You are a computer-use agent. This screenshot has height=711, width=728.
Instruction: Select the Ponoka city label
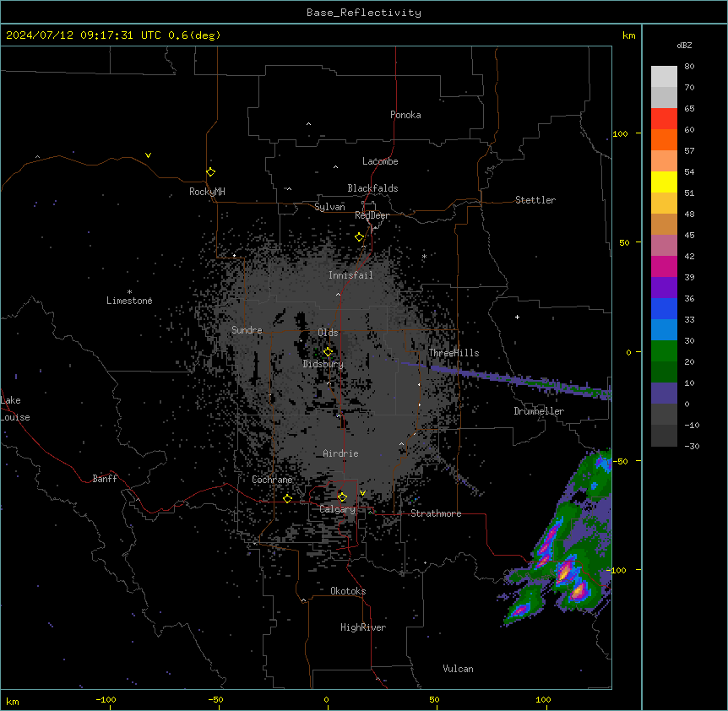coord(405,115)
